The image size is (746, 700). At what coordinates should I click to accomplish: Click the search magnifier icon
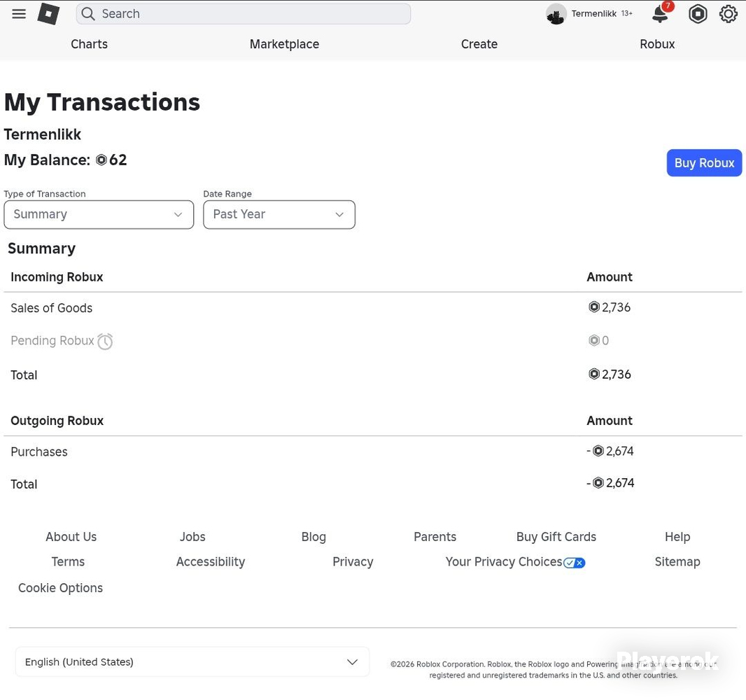88,14
